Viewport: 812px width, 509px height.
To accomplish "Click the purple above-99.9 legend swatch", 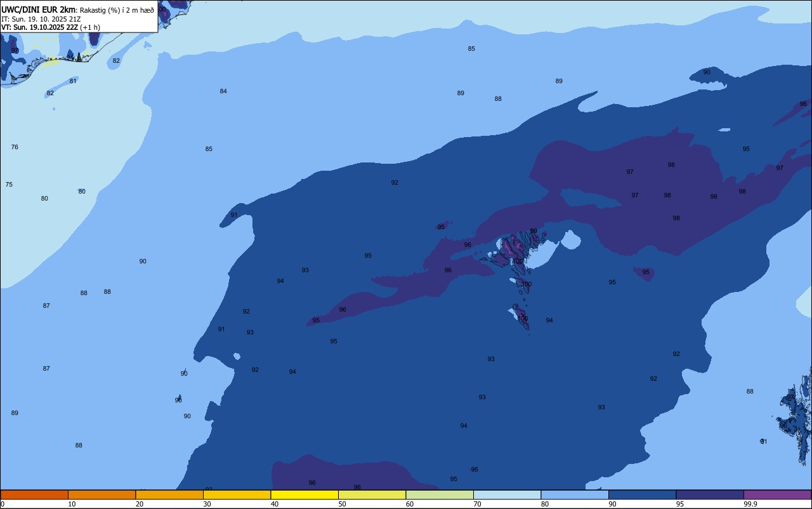I will point(777,494).
